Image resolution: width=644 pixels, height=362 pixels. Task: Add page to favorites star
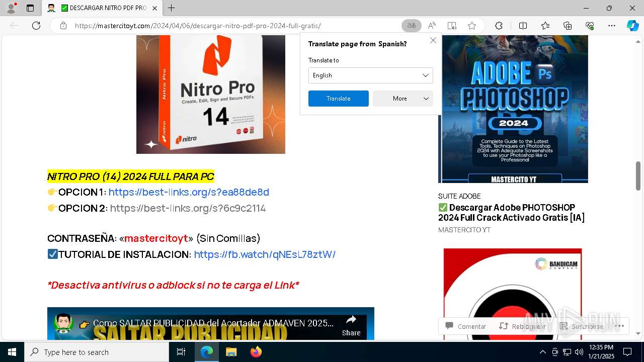(471, 26)
